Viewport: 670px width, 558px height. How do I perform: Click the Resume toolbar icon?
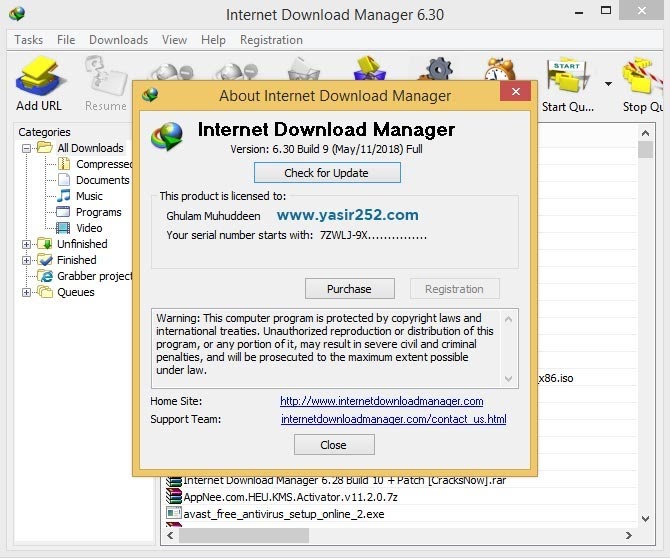pos(105,77)
